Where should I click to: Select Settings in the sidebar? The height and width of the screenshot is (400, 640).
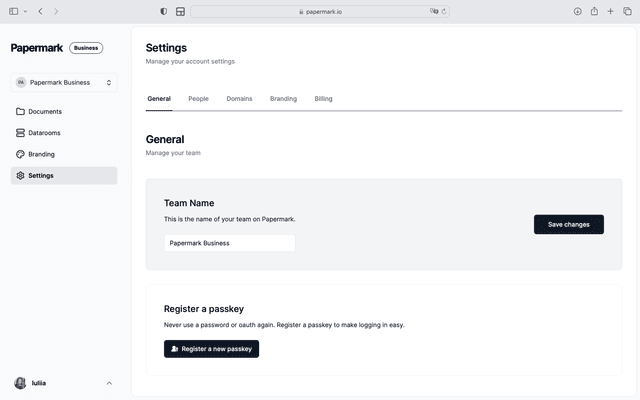pyautogui.click(x=64, y=176)
